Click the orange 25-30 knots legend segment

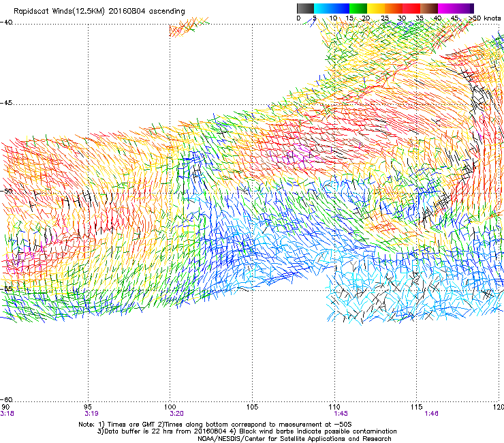point(394,8)
